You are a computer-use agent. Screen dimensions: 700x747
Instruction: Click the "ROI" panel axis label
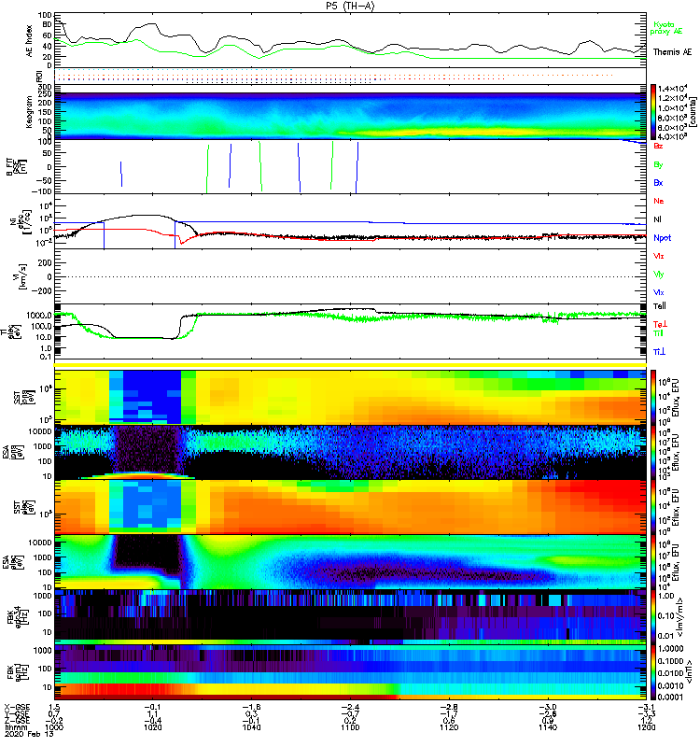(x=39, y=77)
